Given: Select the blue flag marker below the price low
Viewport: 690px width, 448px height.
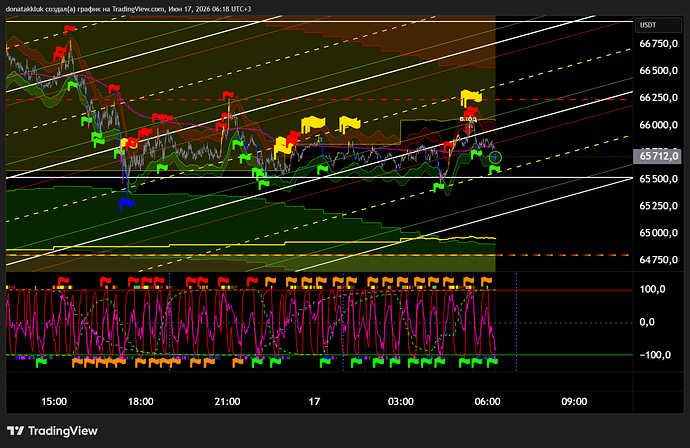Looking at the screenshot, I should click(126, 203).
